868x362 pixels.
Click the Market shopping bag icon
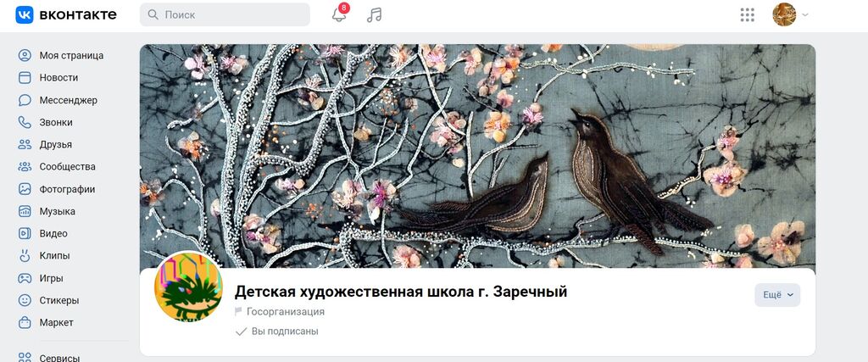(25, 322)
